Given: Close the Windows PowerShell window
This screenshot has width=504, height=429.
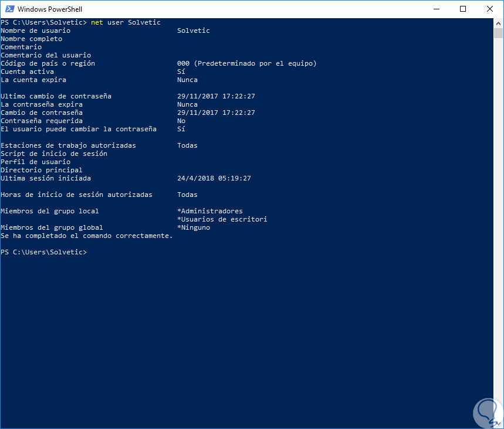Looking at the screenshot, I should click(489, 9).
